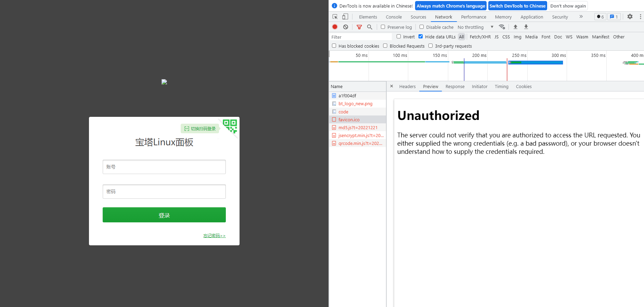Switch to the Console tab
The image size is (644, 307).
[394, 17]
